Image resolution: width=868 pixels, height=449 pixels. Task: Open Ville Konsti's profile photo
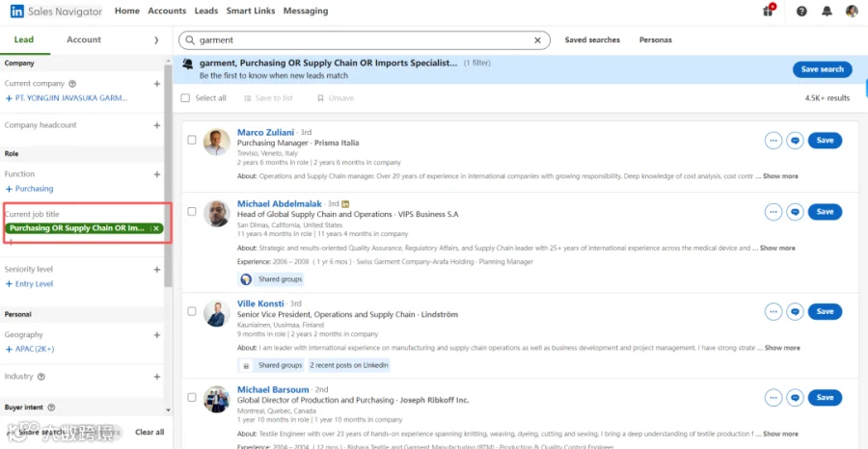(x=216, y=313)
